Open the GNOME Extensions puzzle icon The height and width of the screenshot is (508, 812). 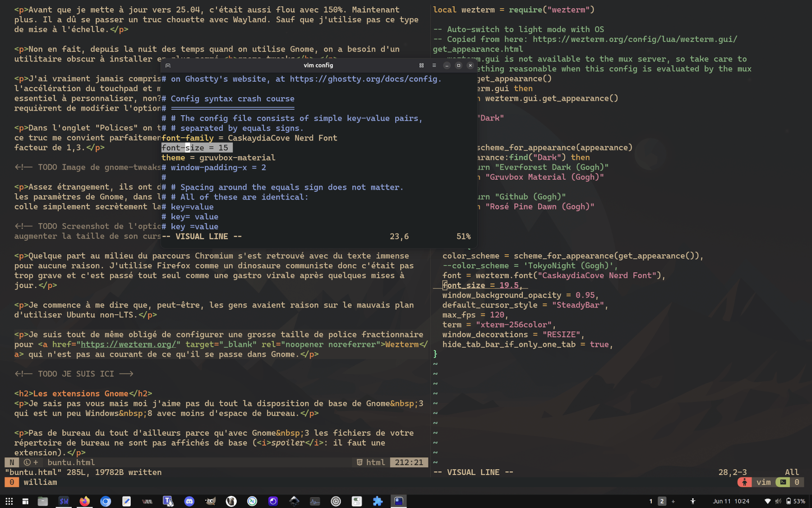coord(378,501)
